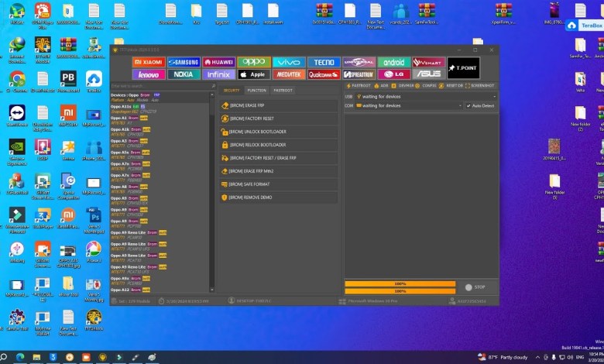
Task: Select the Tecno brand logo
Action: pyautogui.click(x=324, y=62)
